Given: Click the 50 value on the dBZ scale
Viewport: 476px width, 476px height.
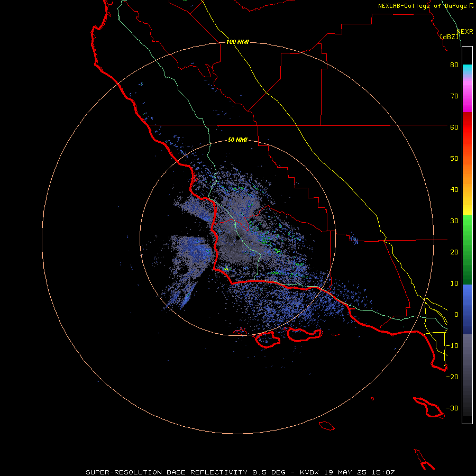Looking at the screenshot, I should click(x=454, y=159).
